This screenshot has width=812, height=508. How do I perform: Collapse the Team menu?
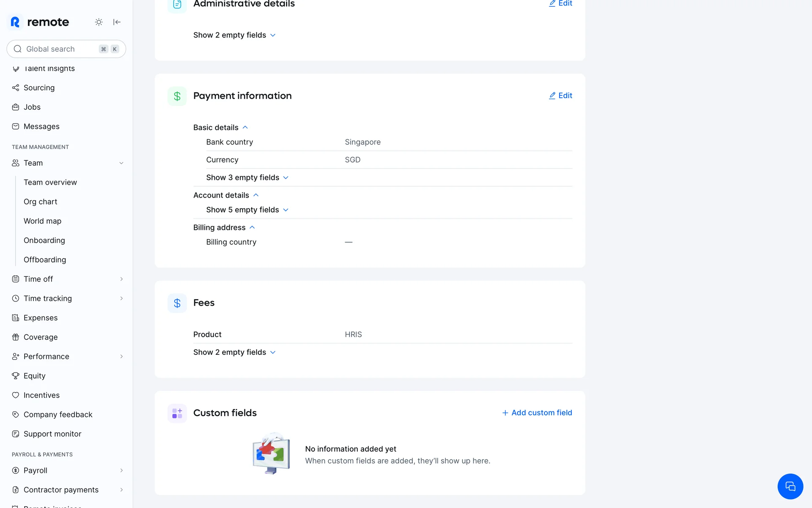[121, 163]
